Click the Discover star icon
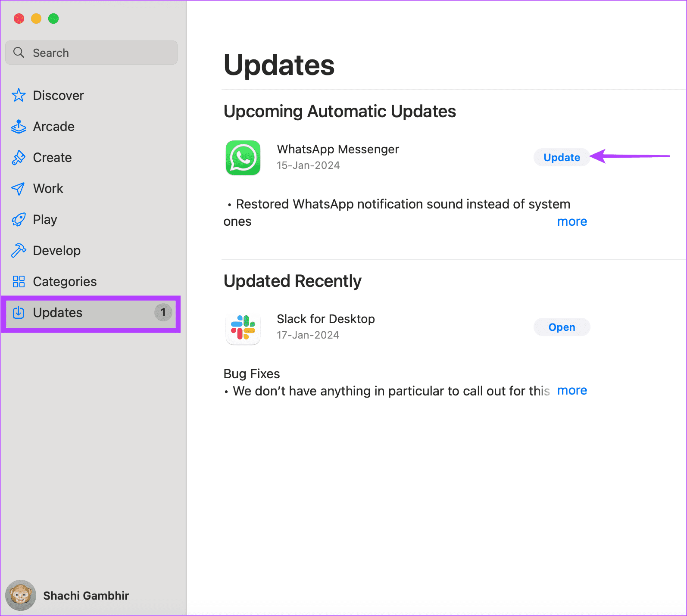 19,95
